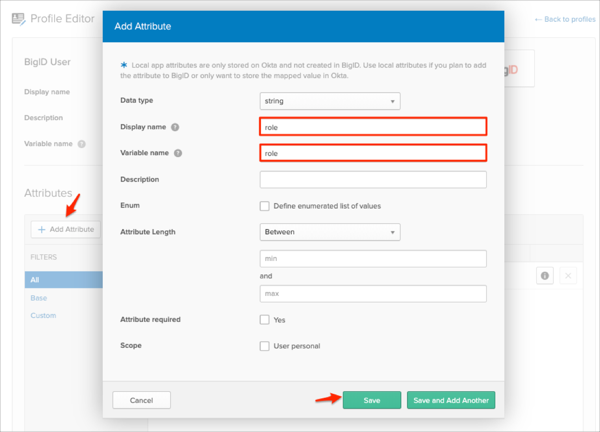Image resolution: width=600 pixels, height=432 pixels.
Task: Select the Base filter
Action: click(37, 298)
